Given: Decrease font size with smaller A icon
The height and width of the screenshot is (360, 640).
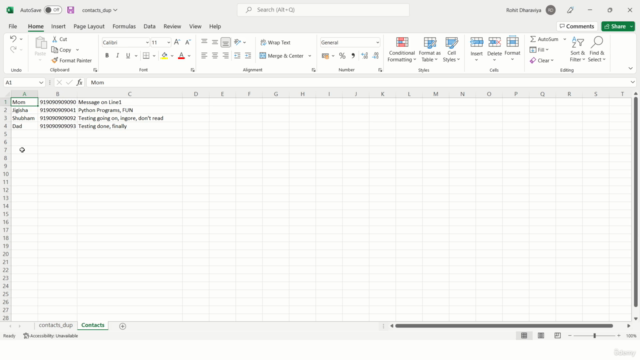Looking at the screenshot, I should coord(188,42).
